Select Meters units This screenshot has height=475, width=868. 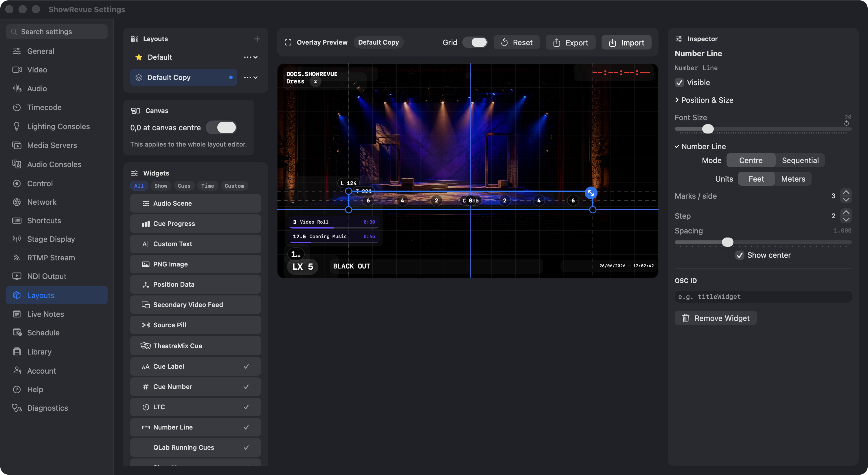tap(793, 179)
